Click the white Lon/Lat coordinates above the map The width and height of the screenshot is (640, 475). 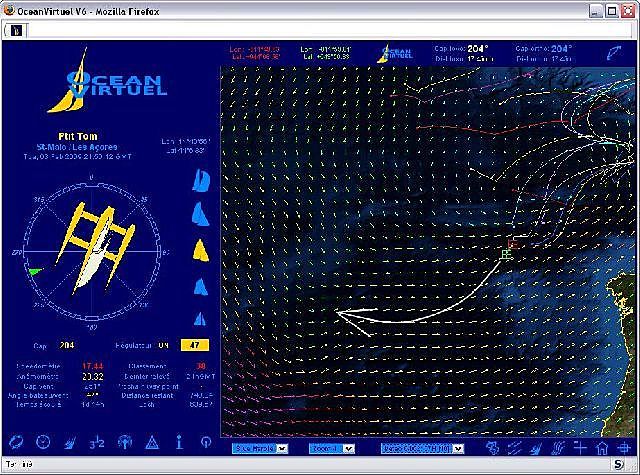(x=325, y=53)
